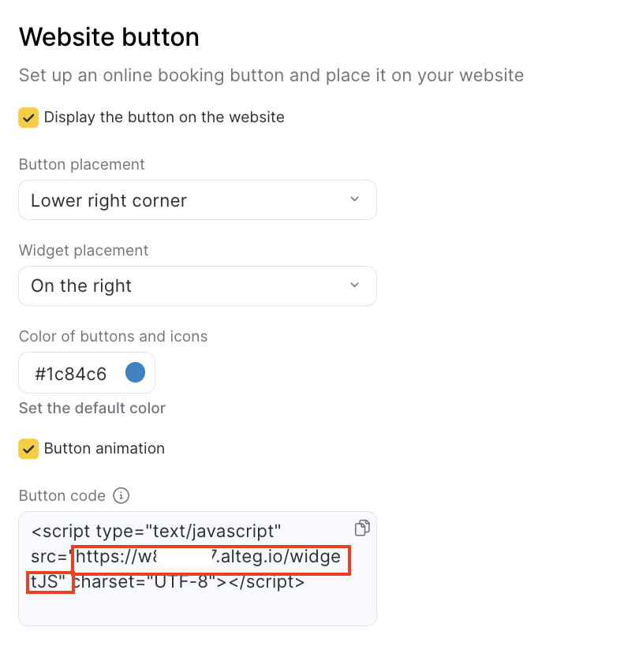Copy the button code to clipboard
Viewport: 639px width, 672px height.
coord(362,528)
